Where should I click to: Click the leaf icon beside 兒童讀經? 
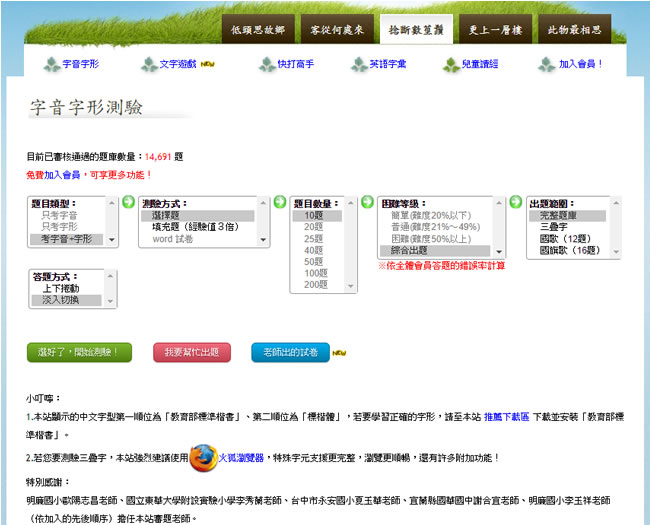pyautogui.click(x=452, y=64)
